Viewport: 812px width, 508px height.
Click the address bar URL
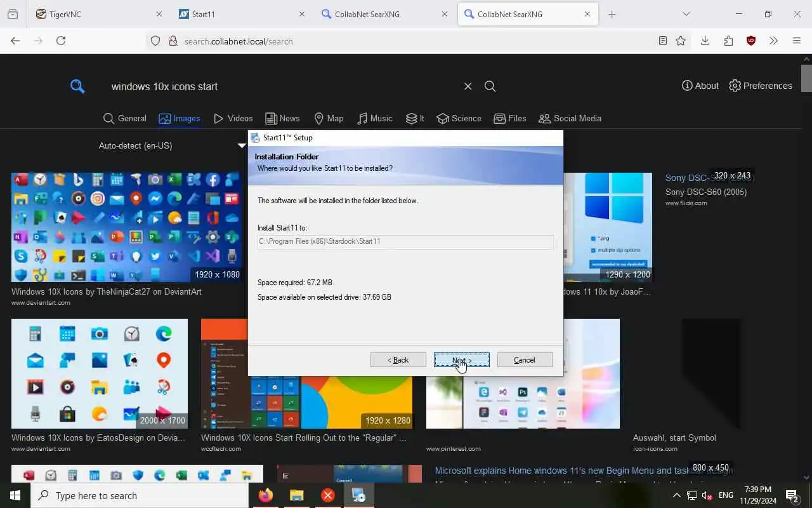tap(239, 41)
